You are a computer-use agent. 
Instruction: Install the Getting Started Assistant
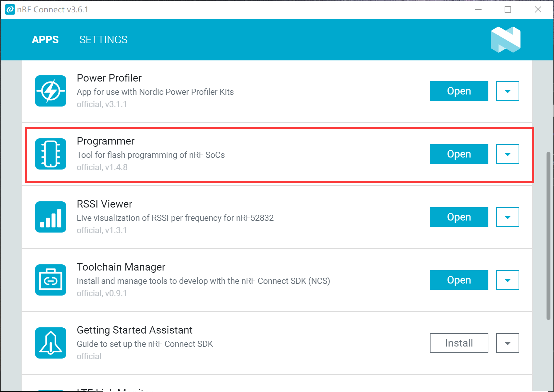pos(459,343)
